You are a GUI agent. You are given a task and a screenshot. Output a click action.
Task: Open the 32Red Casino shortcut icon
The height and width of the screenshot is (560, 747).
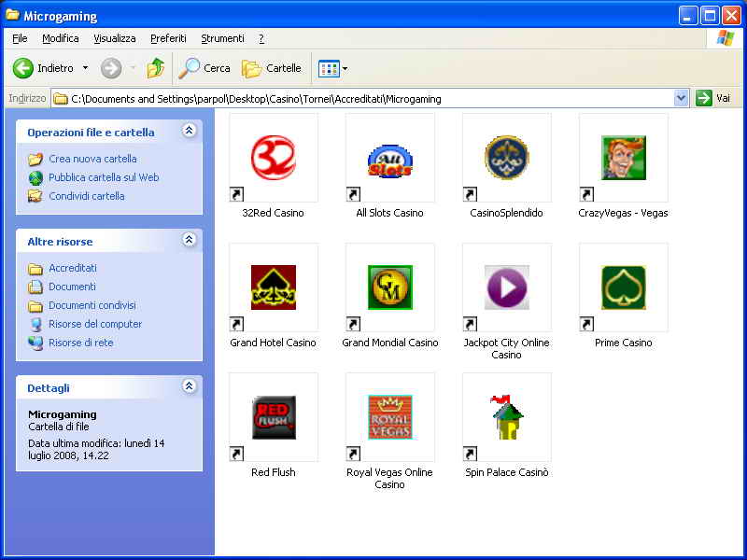(274, 158)
